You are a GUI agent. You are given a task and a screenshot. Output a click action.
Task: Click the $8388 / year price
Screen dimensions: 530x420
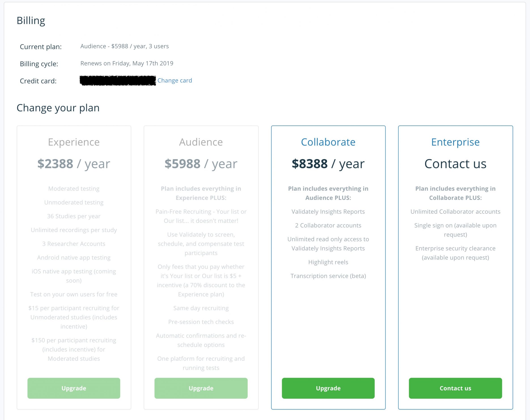coord(328,164)
